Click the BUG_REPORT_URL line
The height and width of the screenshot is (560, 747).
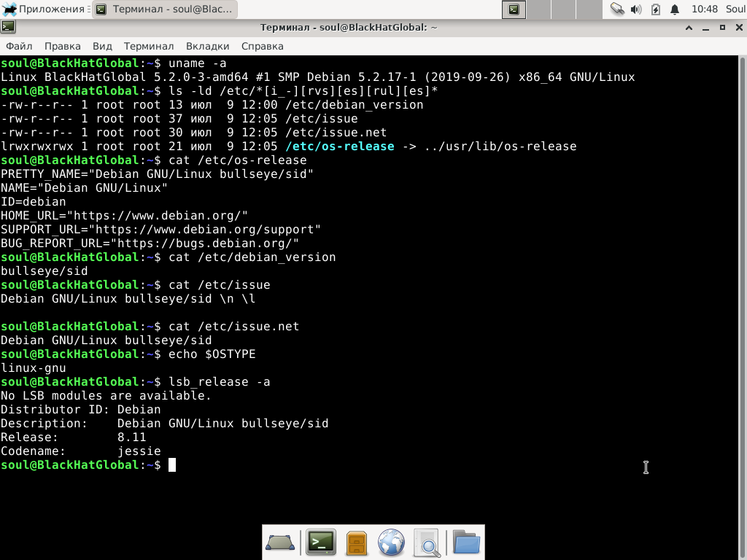(x=150, y=244)
